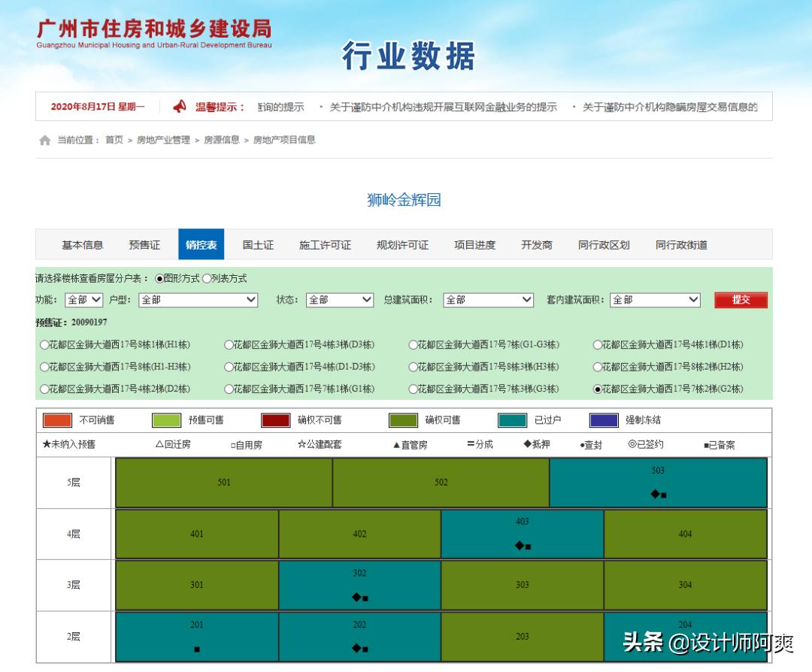Open the 总建筑面积 dropdown
Image resolution: width=812 pixels, height=672 pixels.
[488, 299]
